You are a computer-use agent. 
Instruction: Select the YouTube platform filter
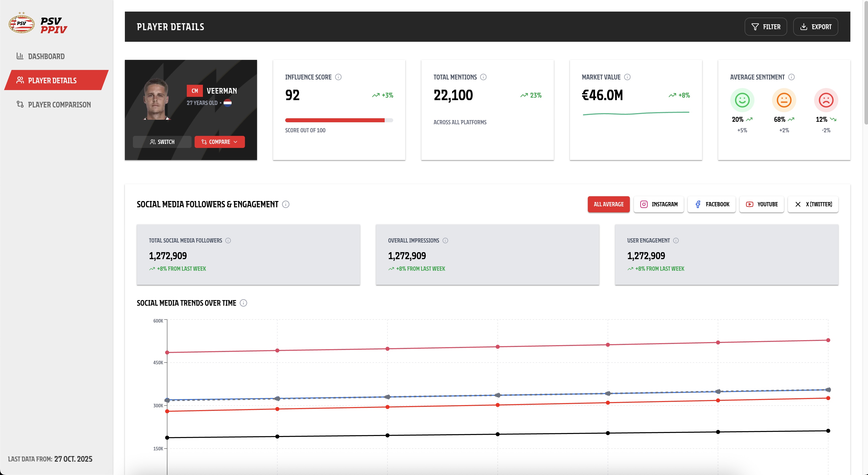pyautogui.click(x=762, y=204)
